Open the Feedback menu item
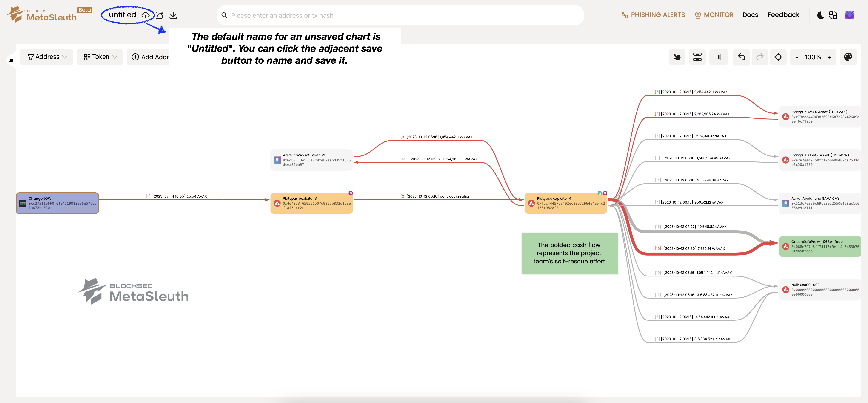Screen dimensions: 868x403 point(783,15)
